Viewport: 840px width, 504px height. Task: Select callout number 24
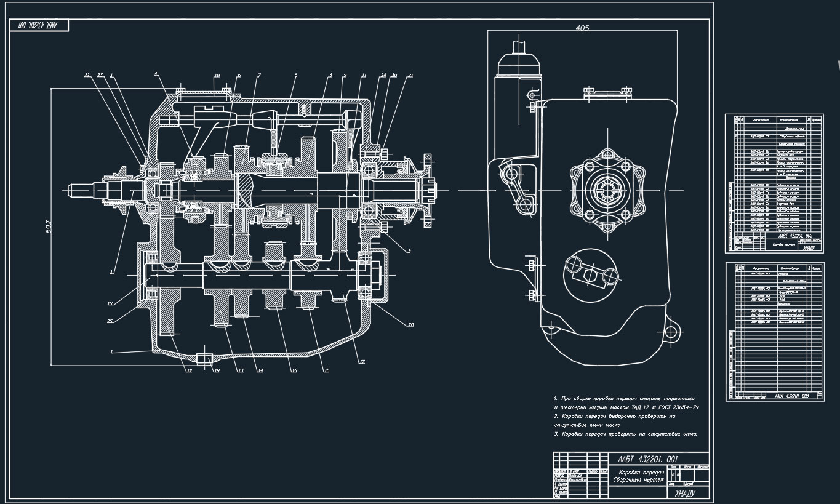pos(383,75)
